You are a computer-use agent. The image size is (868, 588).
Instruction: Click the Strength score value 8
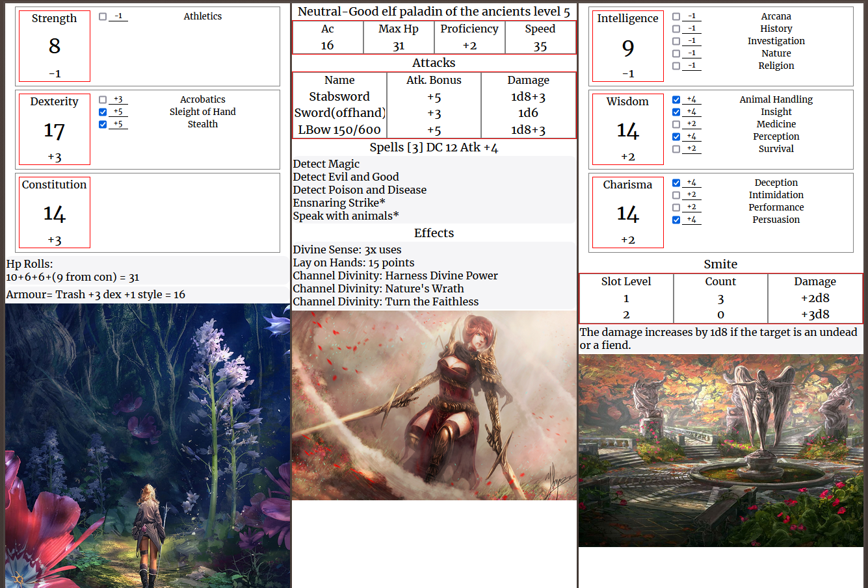point(55,46)
